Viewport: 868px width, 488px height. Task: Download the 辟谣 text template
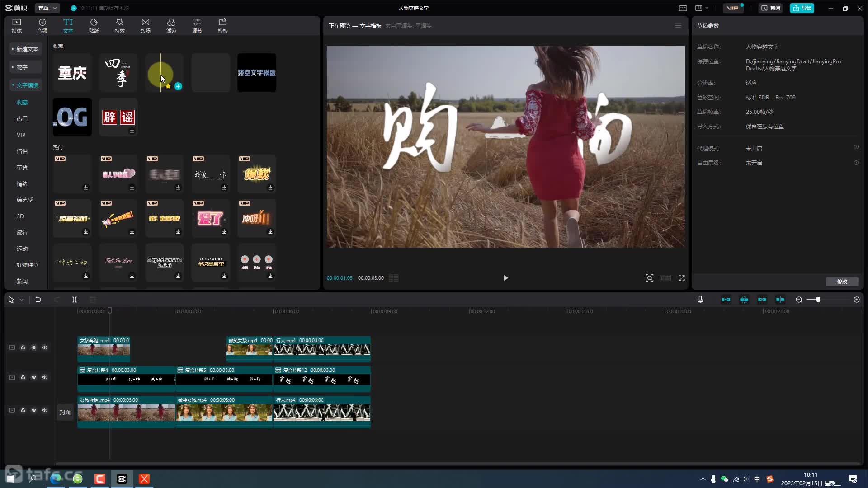click(x=132, y=131)
